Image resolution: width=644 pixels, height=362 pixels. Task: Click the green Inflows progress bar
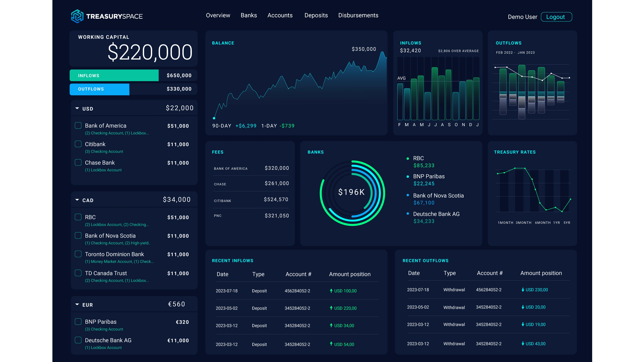tap(114, 75)
